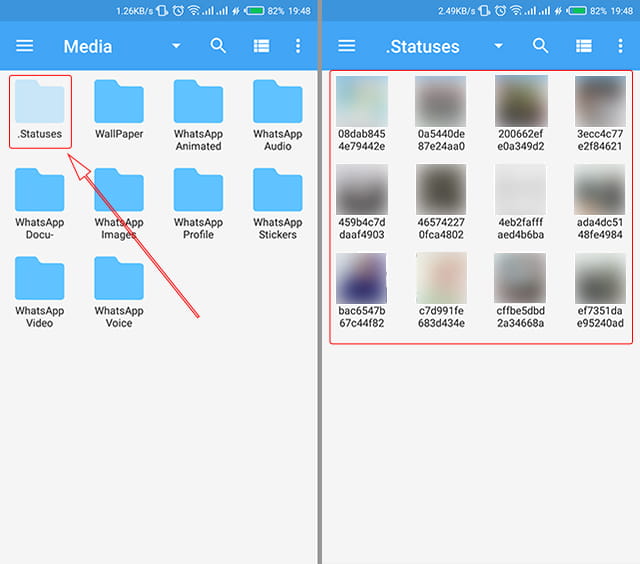The image size is (640, 564).
Task: Switch list view in .Statuses screen
Action: [584, 46]
